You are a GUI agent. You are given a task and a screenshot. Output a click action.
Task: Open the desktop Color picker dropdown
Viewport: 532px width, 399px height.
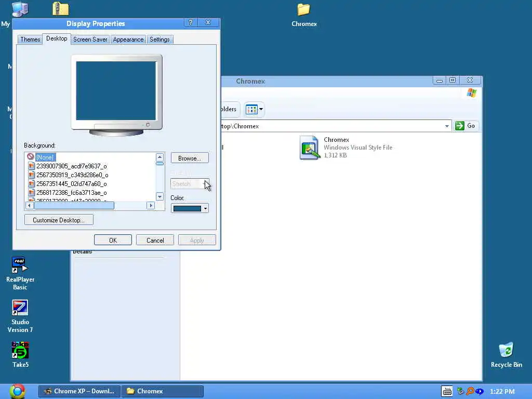(x=190, y=208)
